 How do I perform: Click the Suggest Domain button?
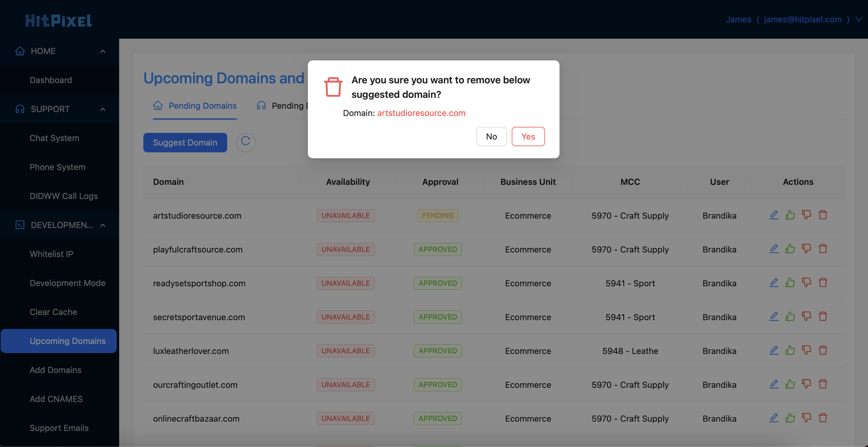click(185, 143)
